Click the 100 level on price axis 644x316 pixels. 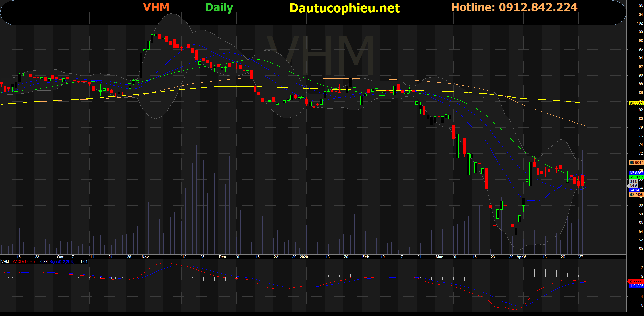(640, 32)
